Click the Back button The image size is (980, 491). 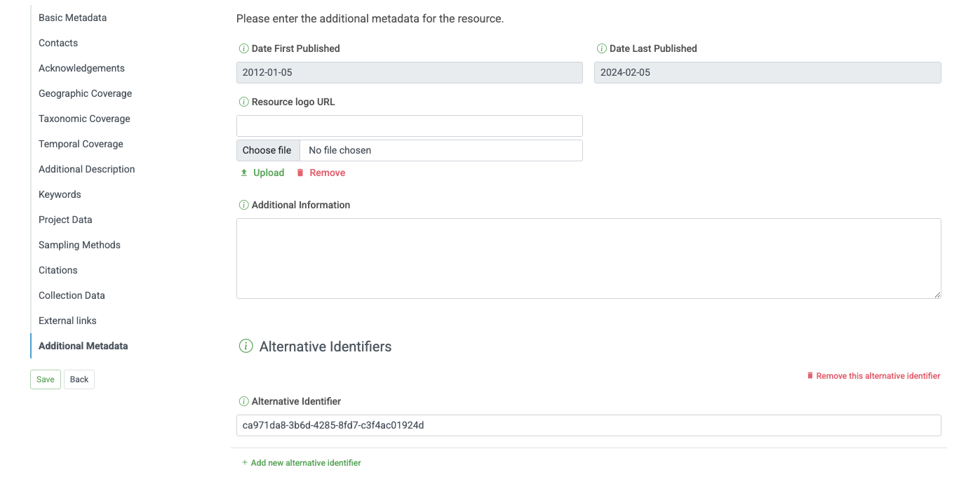(x=79, y=379)
